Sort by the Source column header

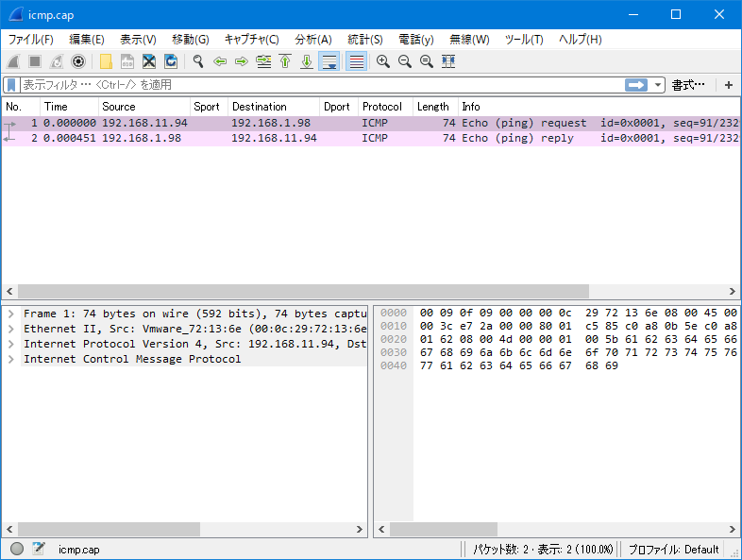coord(144,107)
